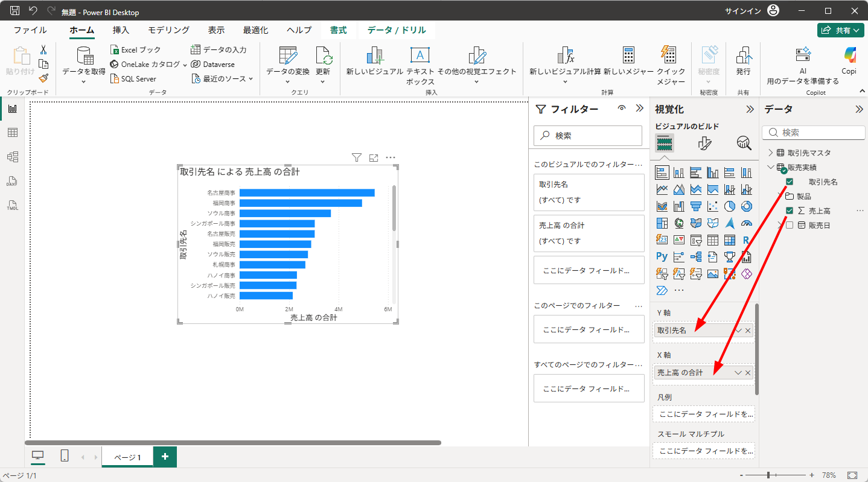The width and height of the screenshot is (868, 482).
Task: Select the line chart visual
Action: pyautogui.click(x=662, y=190)
